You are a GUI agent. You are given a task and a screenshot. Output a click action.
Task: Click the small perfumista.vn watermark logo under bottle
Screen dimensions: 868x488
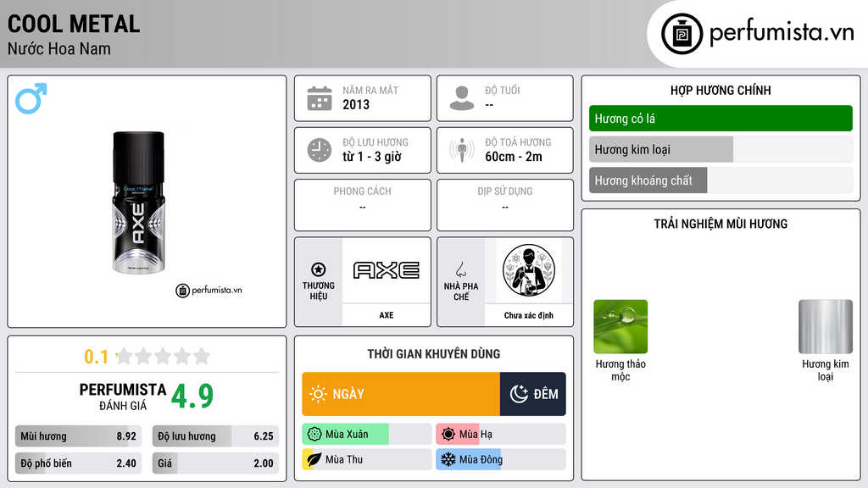coord(209,290)
